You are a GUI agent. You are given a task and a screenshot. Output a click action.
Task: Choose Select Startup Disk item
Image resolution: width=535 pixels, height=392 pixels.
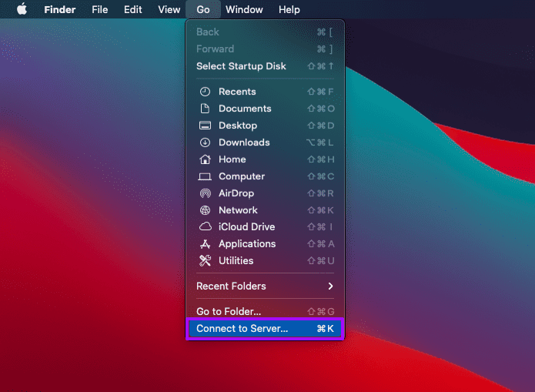pos(265,66)
